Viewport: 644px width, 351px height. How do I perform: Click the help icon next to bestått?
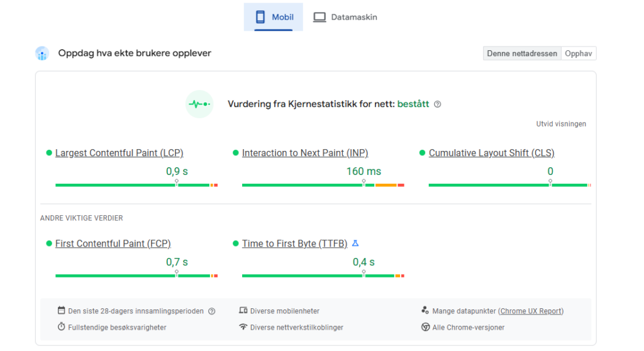(438, 104)
